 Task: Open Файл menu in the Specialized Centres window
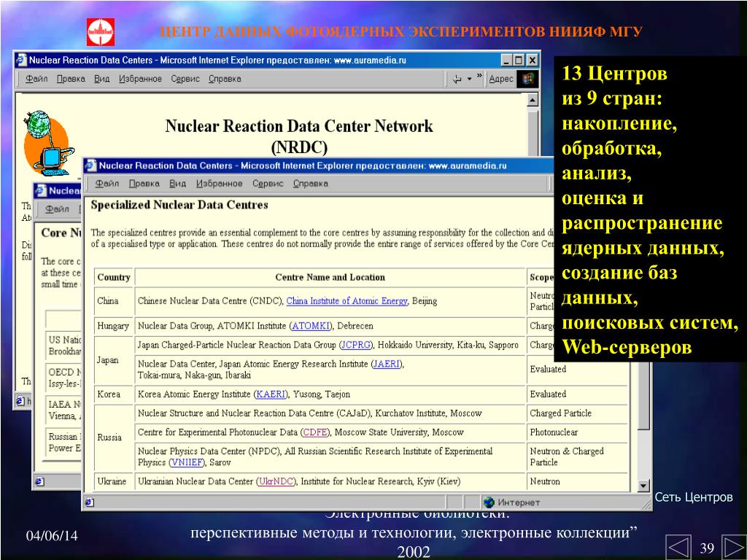(x=107, y=184)
